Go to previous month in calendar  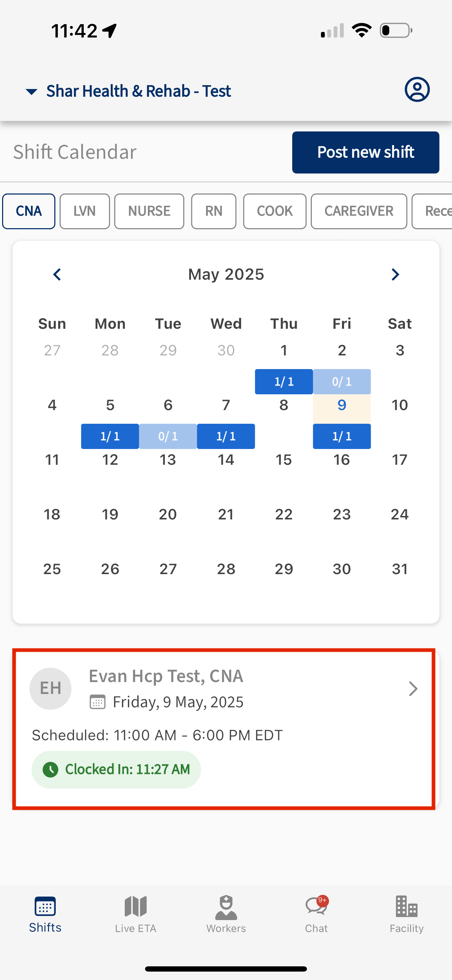(57, 274)
